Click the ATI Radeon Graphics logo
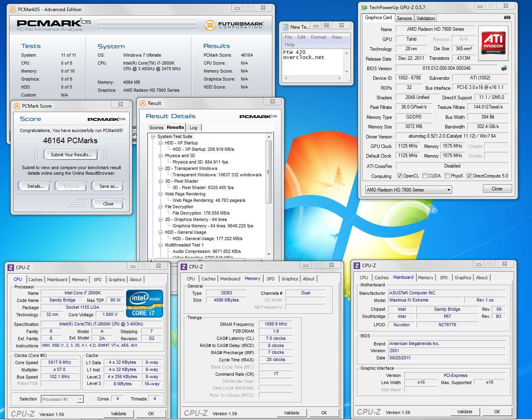Screen dimensions: 532x420 click(x=493, y=43)
